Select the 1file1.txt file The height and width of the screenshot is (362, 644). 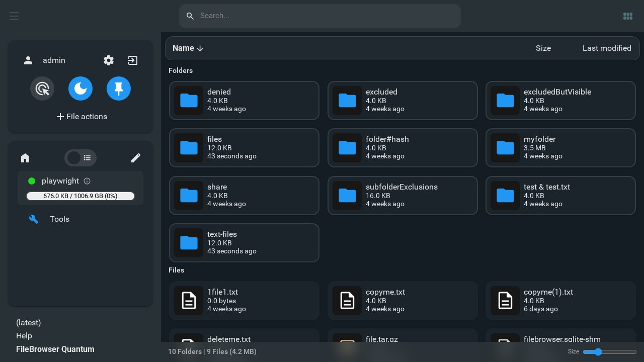coord(244,301)
